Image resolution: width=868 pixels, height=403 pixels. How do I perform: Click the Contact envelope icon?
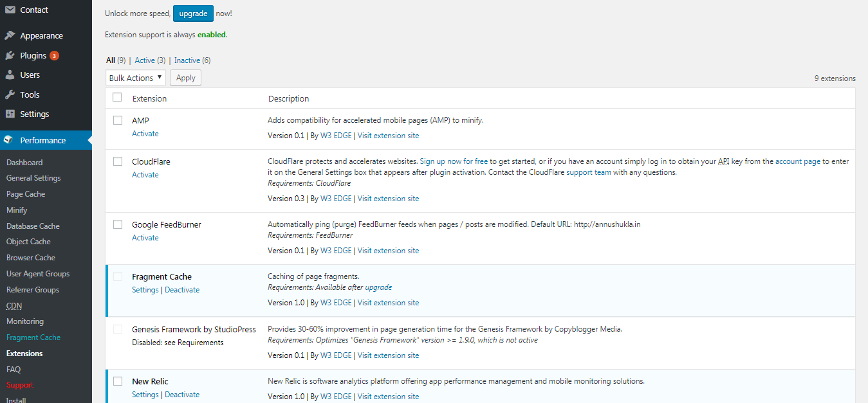(x=10, y=10)
